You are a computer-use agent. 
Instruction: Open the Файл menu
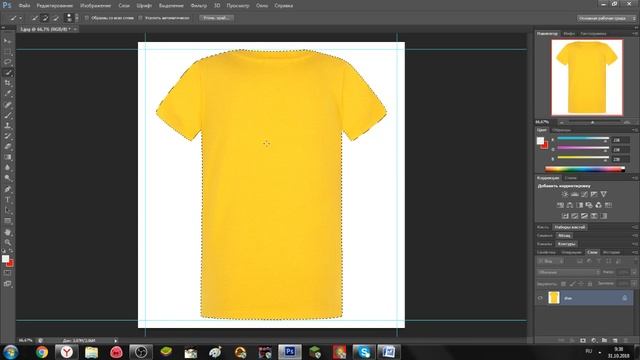click(24, 6)
